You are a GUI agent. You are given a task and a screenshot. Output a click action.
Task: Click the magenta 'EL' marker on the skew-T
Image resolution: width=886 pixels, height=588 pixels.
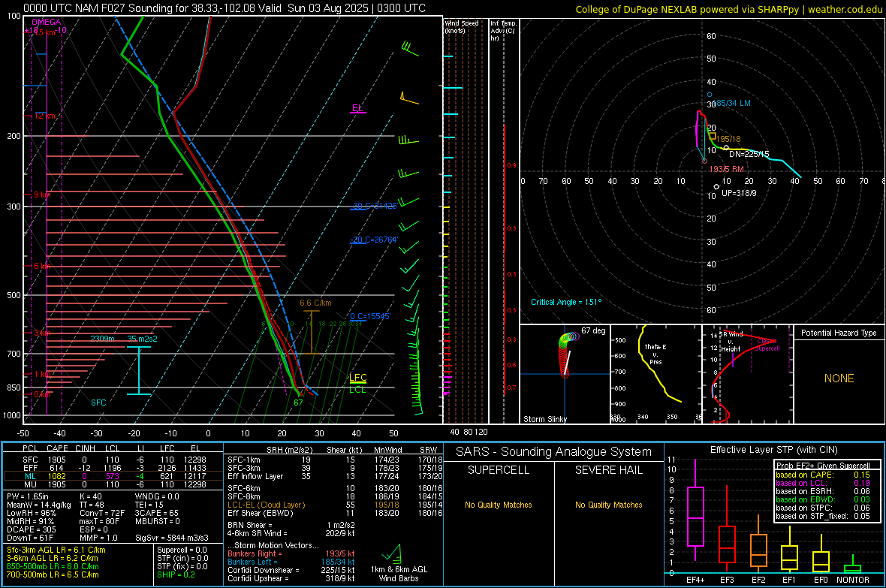[x=357, y=108]
